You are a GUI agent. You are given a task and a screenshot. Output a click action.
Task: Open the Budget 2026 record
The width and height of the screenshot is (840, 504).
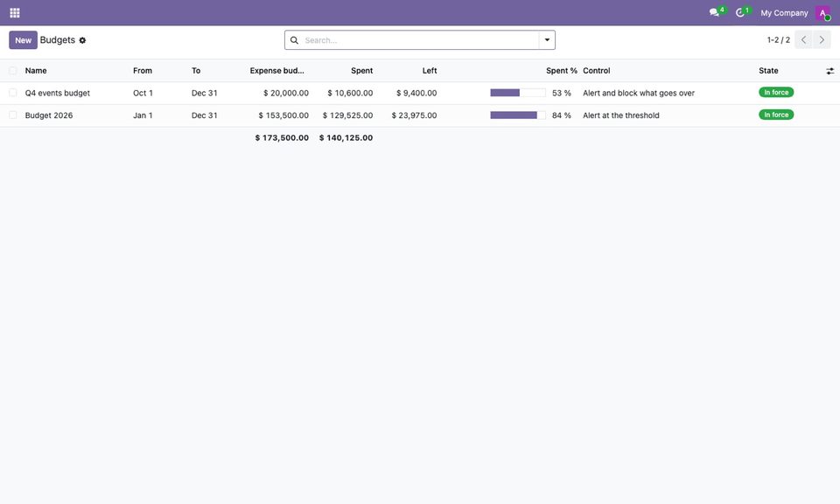click(49, 115)
